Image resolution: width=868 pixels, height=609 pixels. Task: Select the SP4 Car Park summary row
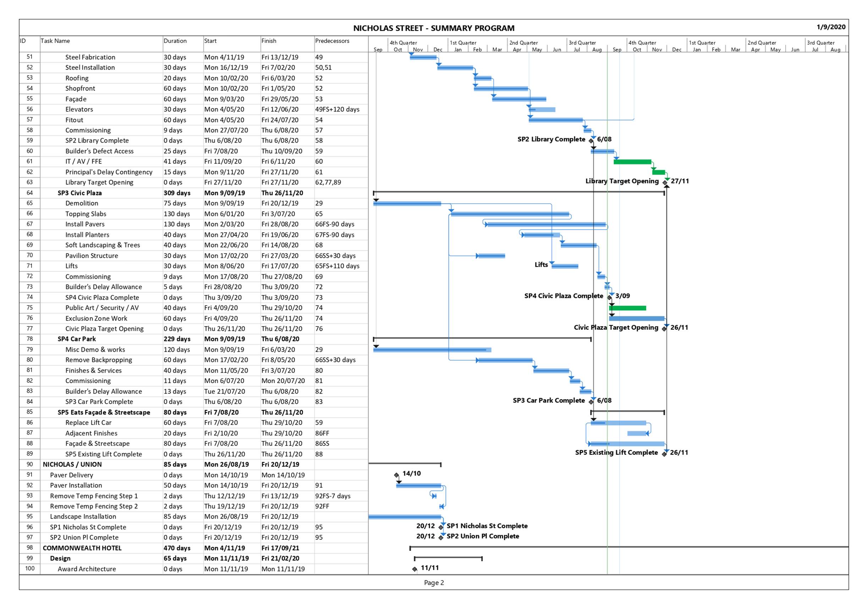(193, 339)
